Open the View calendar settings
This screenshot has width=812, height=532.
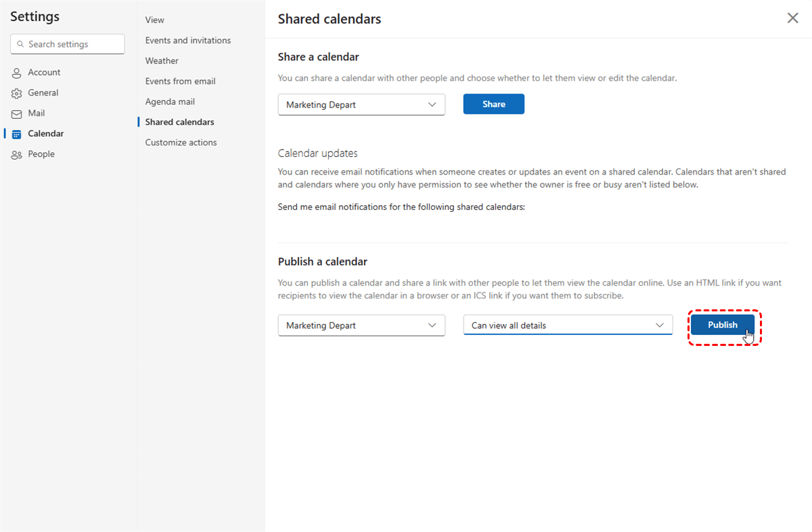154,20
